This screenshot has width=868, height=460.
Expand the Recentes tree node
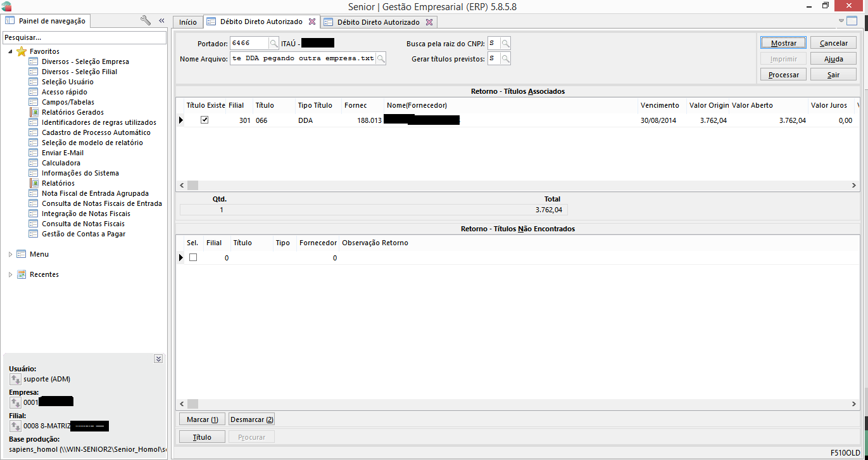[10, 274]
